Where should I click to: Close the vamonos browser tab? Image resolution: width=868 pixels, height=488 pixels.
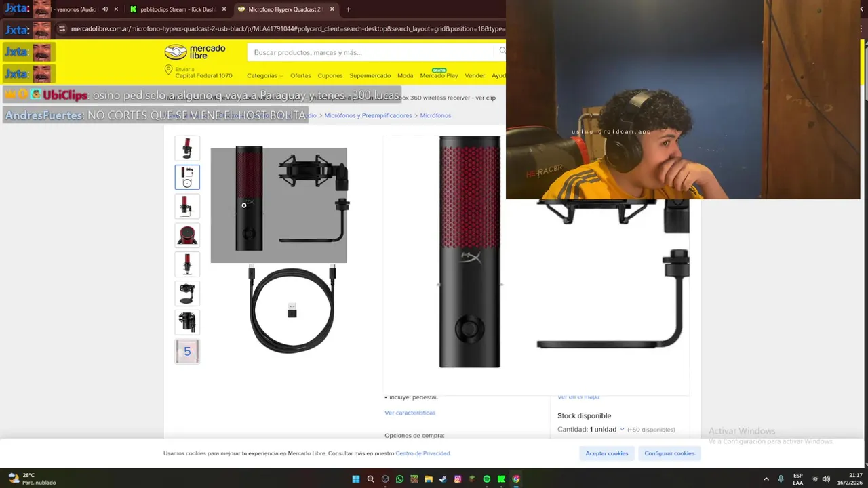point(116,9)
